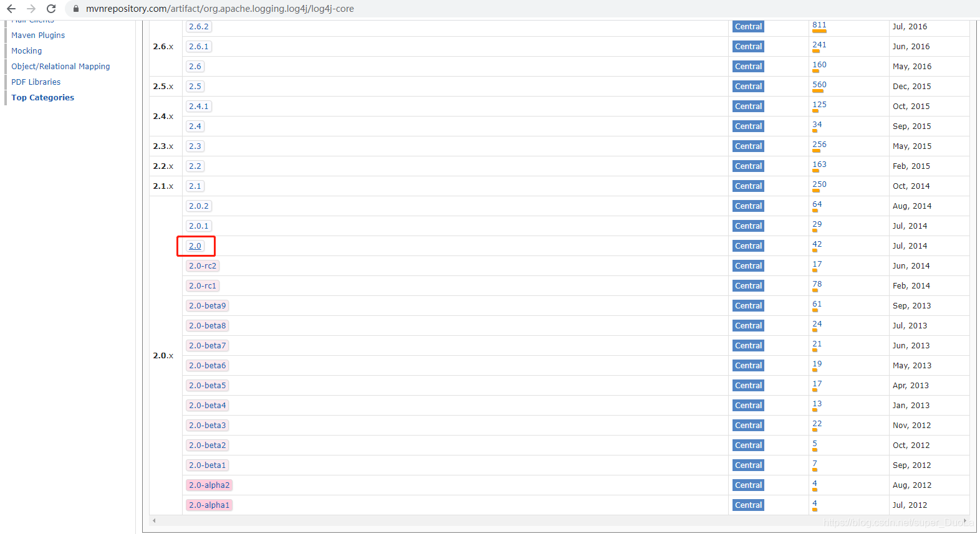Image resolution: width=980 pixels, height=534 pixels.
Task: Open version 2.3 link
Action: click(195, 146)
